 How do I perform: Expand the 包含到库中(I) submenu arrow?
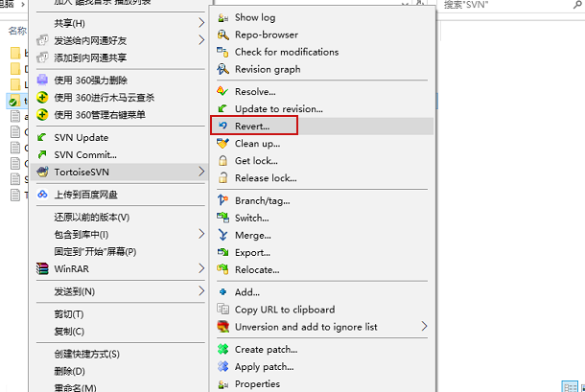click(201, 234)
